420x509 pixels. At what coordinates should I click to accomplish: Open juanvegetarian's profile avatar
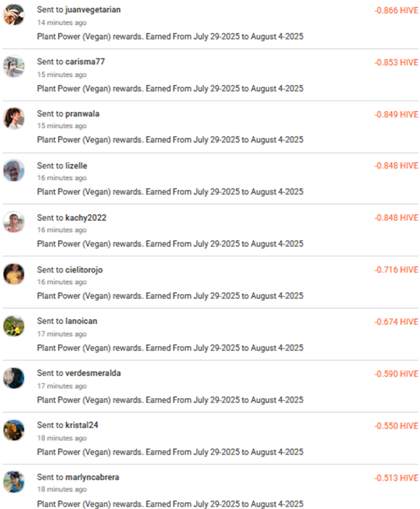click(x=14, y=14)
